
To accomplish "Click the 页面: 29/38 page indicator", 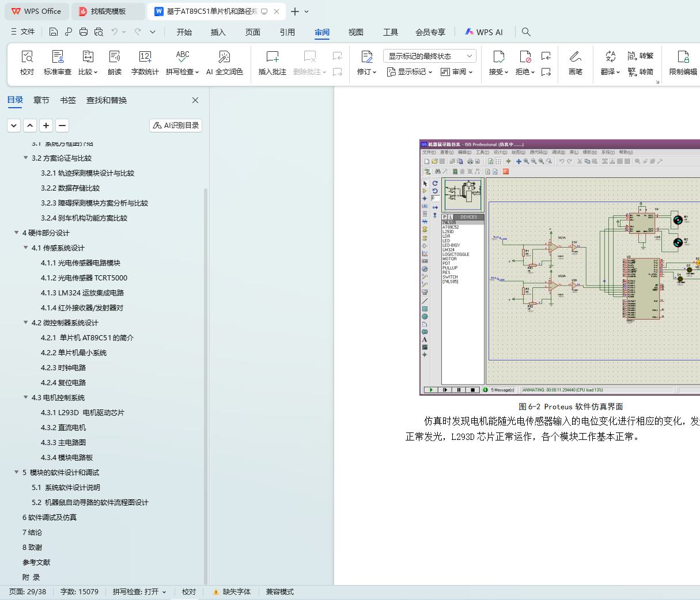I will (x=28, y=592).
